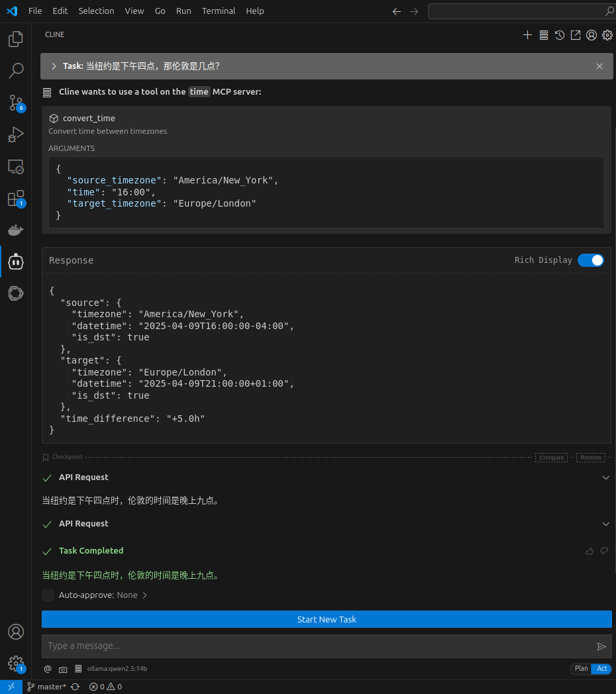Click the title bar search box
The width and height of the screenshot is (616, 694).
[522, 11]
